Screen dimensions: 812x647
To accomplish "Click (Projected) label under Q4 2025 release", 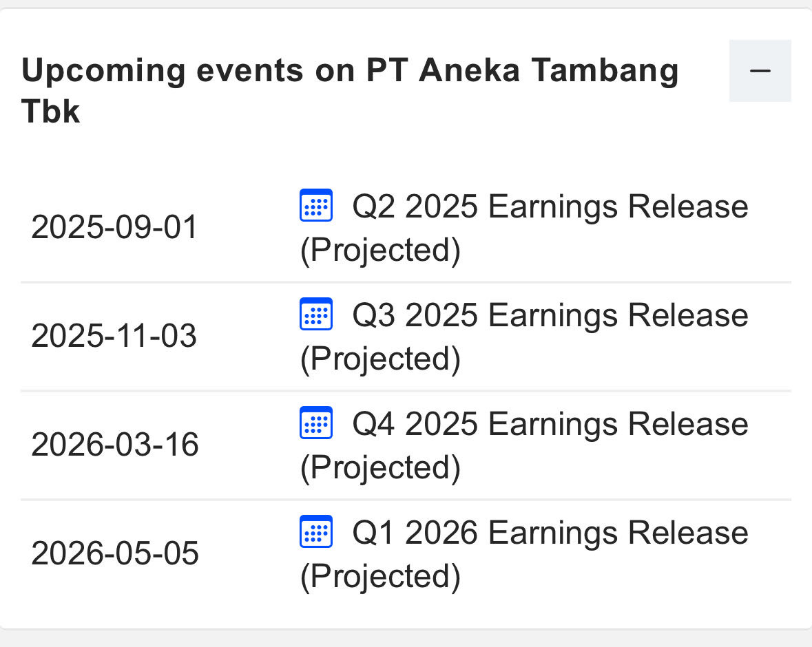I will coord(381,469).
